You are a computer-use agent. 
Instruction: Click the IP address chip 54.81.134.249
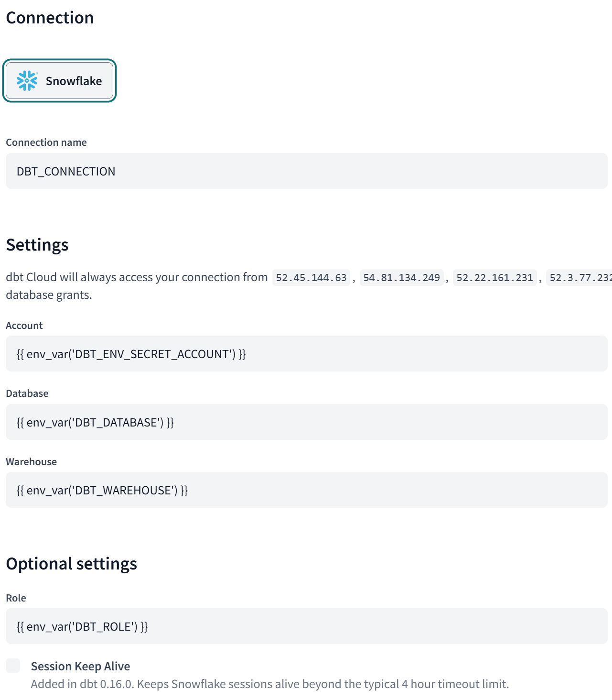pos(401,278)
